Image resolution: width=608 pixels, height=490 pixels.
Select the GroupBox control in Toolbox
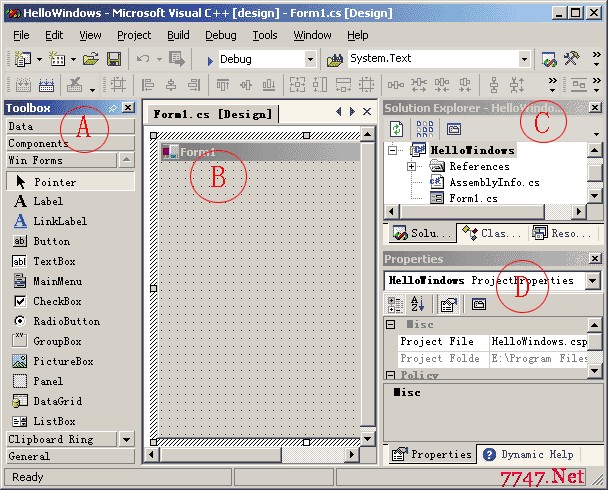point(71,342)
